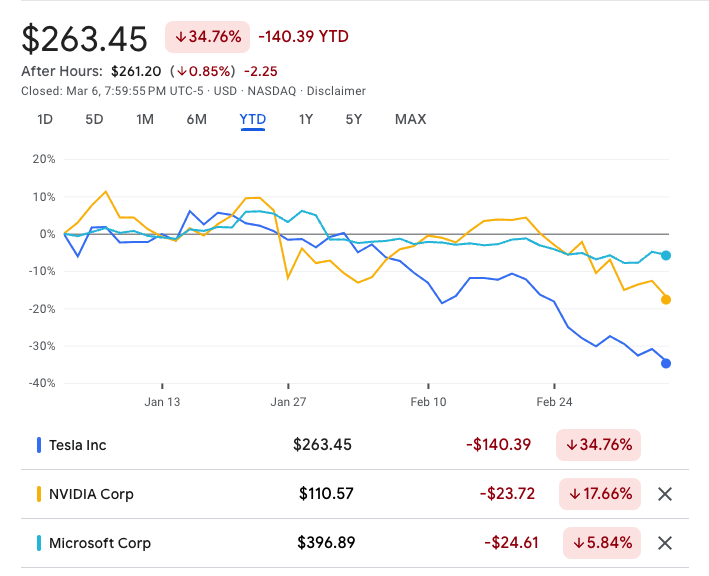Switch chart range to 5D
This screenshot has width=709, height=576.
[x=94, y=119]
